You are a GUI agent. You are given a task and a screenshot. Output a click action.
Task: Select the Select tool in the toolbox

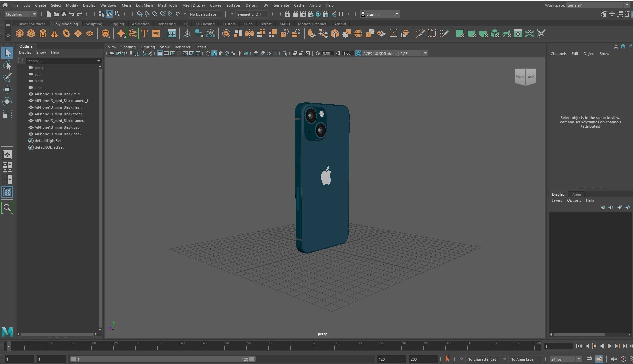coord(7,53)
